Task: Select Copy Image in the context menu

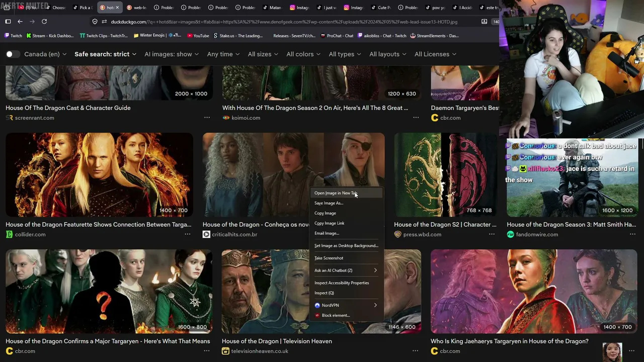Action: [347, 213]
